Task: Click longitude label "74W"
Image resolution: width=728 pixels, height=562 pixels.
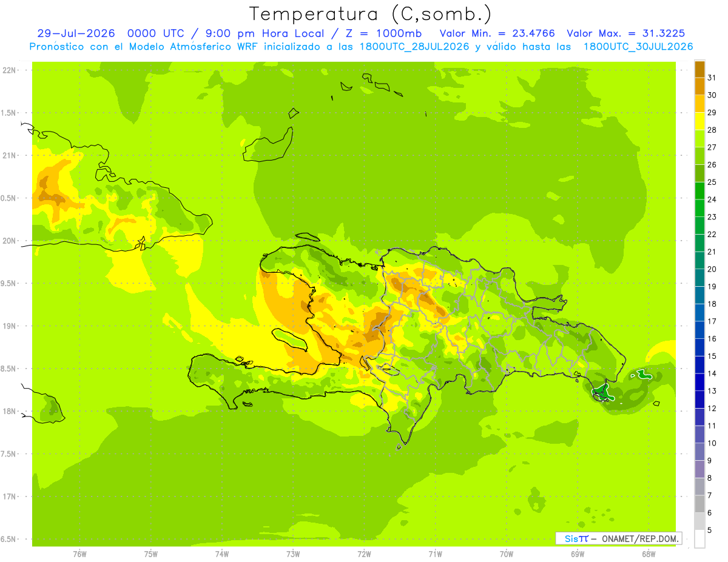Action: pos(222,554)
